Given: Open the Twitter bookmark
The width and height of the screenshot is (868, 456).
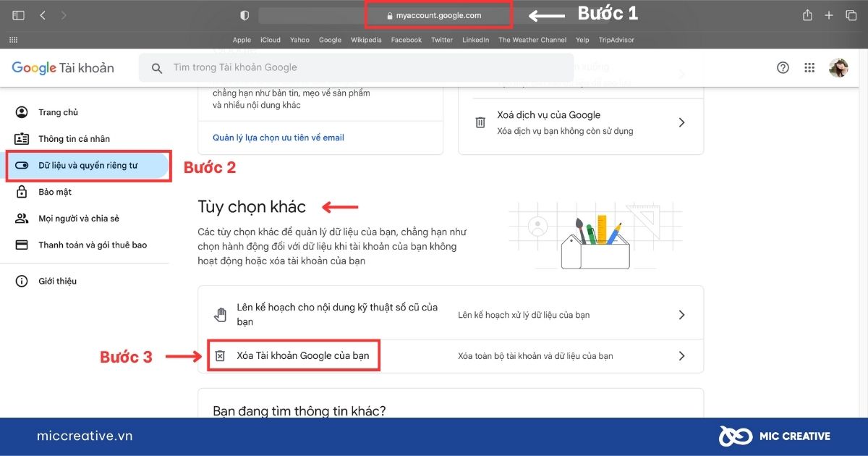Looking at the screenshot, I should coord(442,40).
